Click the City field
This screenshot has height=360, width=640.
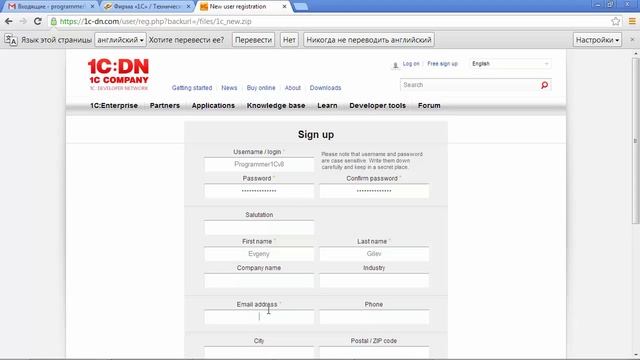(x=259, y=353)
